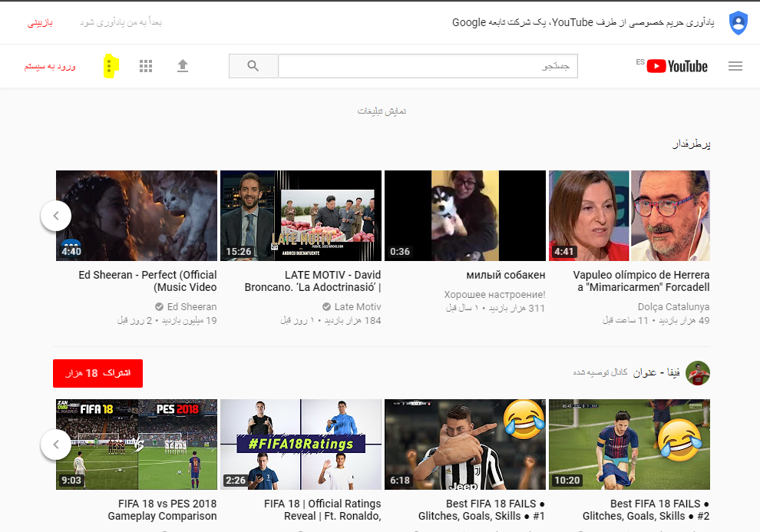
Task: Click the upload video arrow icon
Action: [x=183, y=66]
